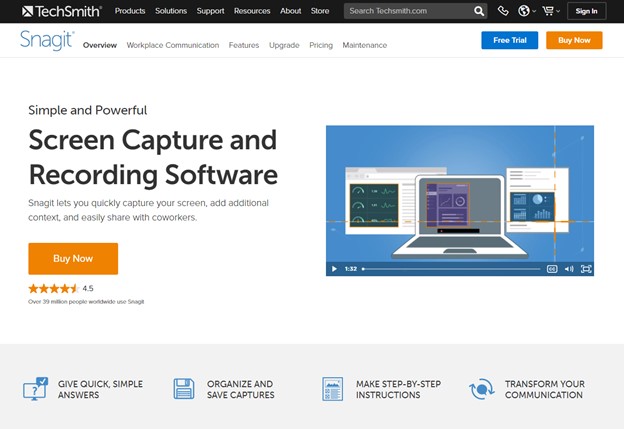Screen dimensions: 624x429
Task: Click the Organize and Save Captures text
Action: tap(240, 389)
